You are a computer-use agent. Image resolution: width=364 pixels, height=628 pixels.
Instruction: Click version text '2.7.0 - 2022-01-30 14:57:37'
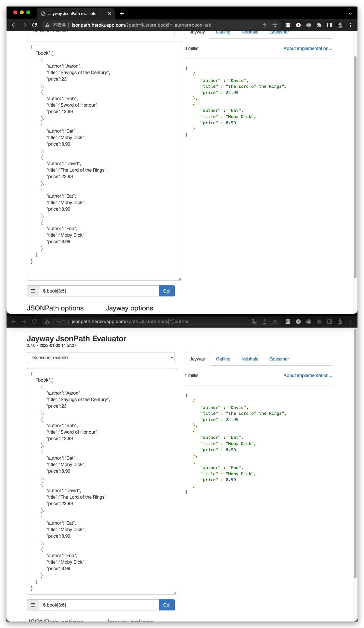52,346
